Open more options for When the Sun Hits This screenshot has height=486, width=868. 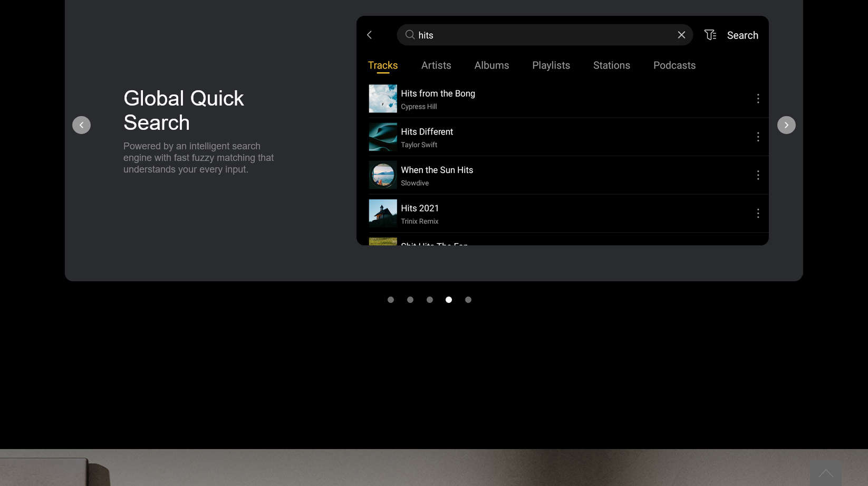(758, 175)
